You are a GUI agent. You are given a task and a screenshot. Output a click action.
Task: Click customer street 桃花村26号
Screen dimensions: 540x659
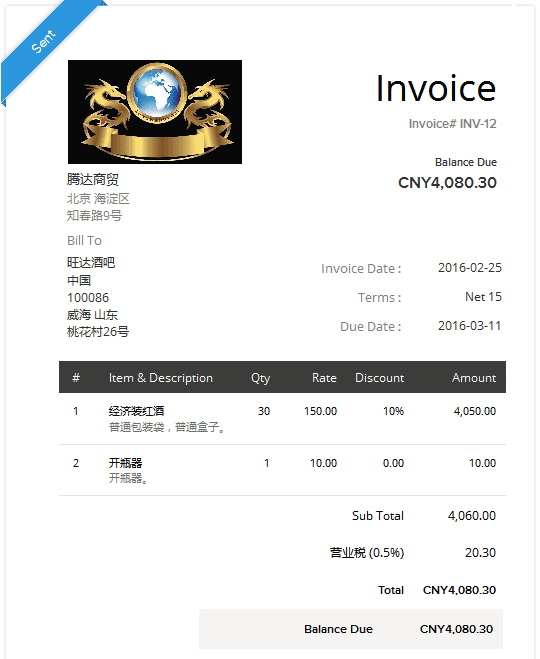pyautogui.click(x=98, y=332)
